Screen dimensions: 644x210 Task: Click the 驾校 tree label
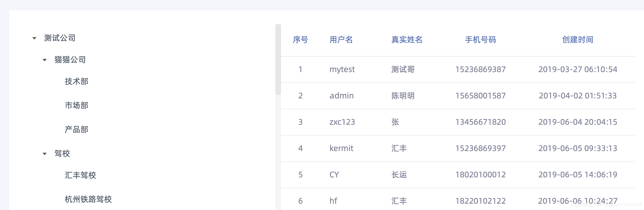coord(62,154)
